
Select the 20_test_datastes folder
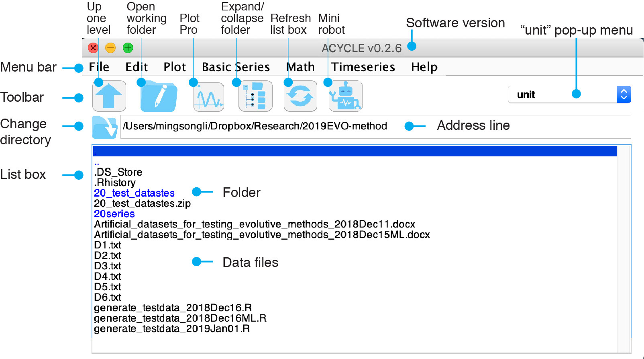[x=134, y=193]
